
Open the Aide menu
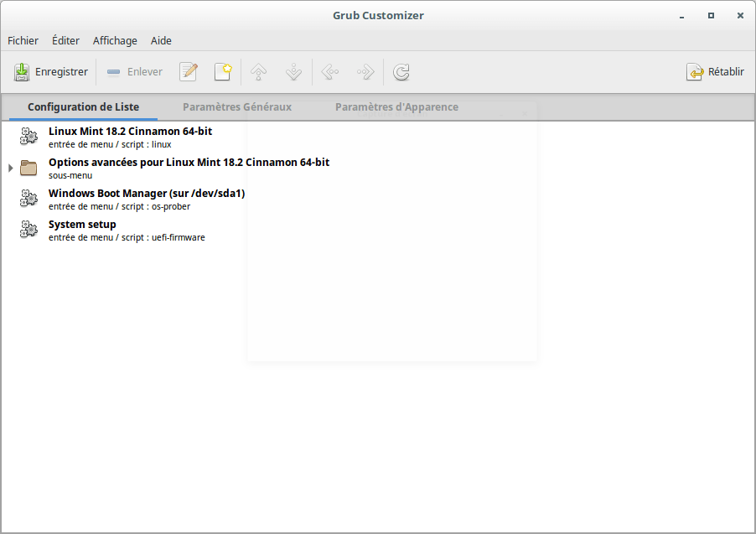click(161, 40)
